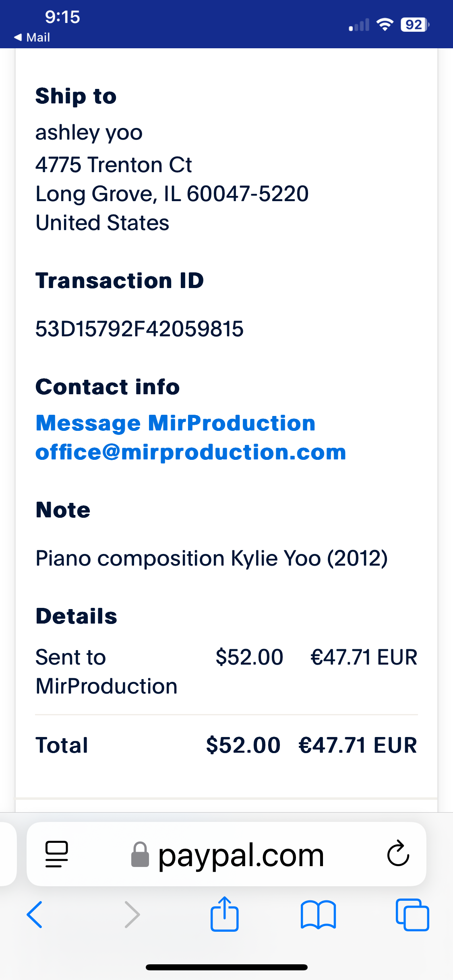Image resolution: width=453 pixels, height=980 pixels.
Task: Tap office@mirproduction.com email link
Action: 191,452
